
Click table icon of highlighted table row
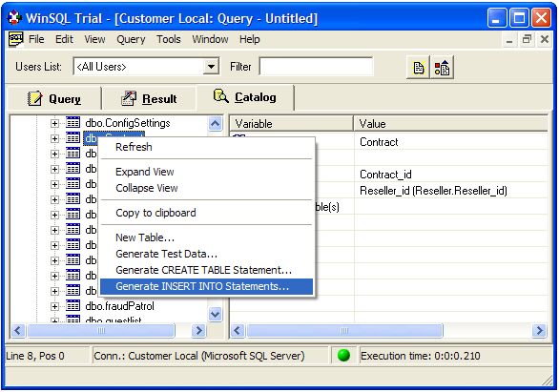pyautogui.click(x=73, y=138)
